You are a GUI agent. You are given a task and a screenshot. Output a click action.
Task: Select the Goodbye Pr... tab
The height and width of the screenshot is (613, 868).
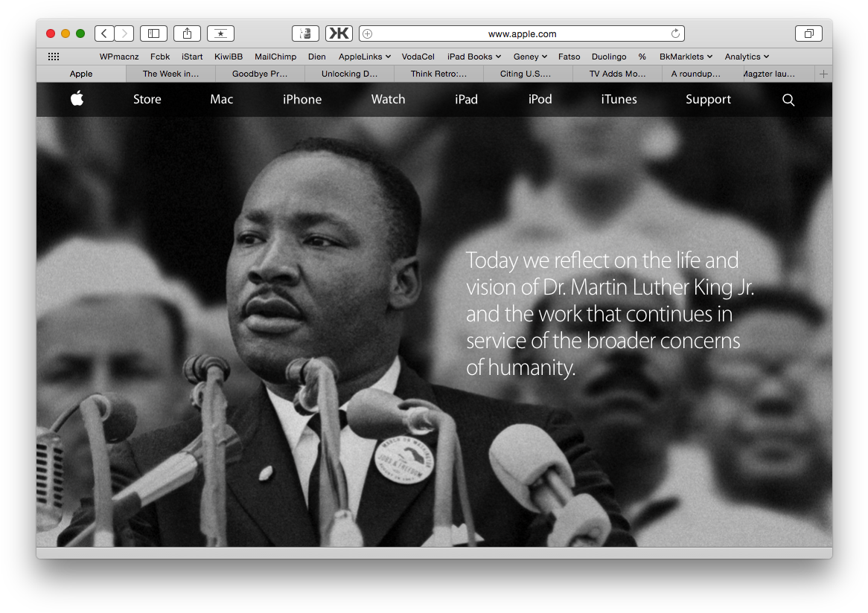coord(260,74)
